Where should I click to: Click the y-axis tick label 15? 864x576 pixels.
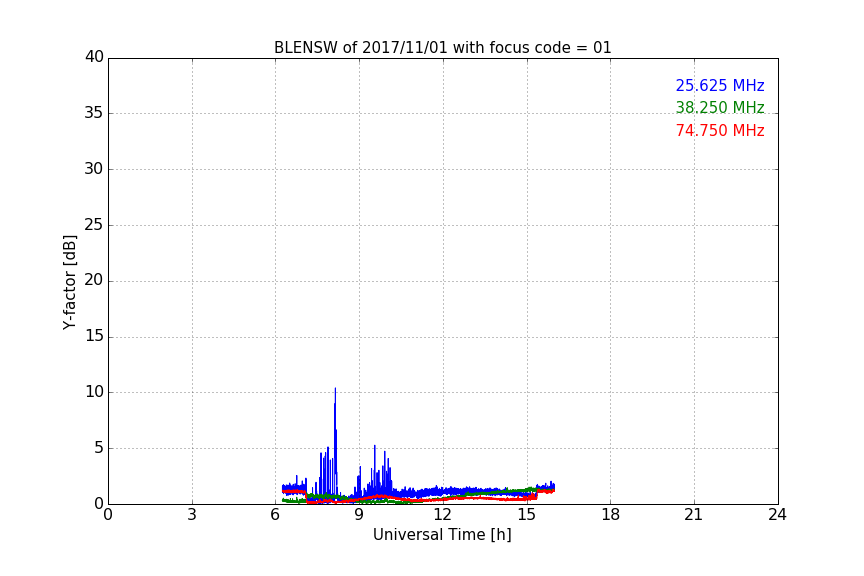coord(94,336)
